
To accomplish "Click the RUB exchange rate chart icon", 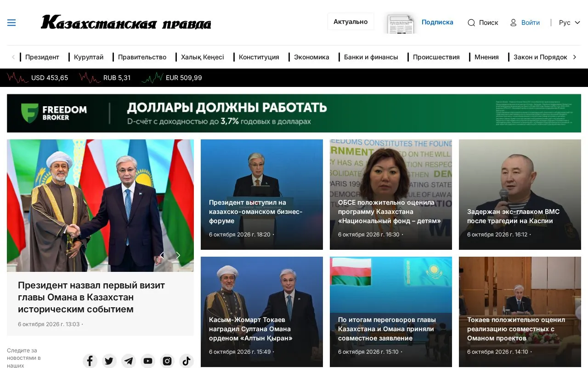I will pyautogui.click(x=90, y=78).
